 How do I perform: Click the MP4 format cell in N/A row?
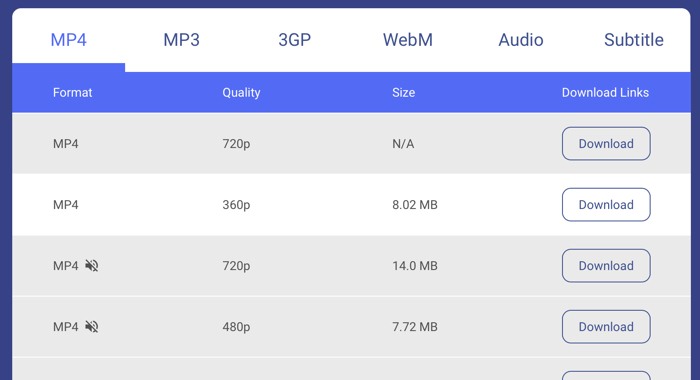66,144
